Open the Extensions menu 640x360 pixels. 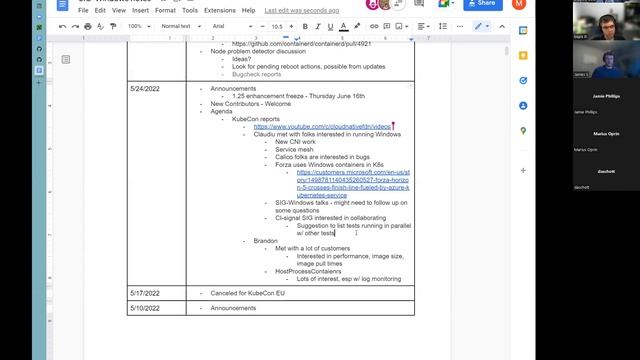pos(220,11)
